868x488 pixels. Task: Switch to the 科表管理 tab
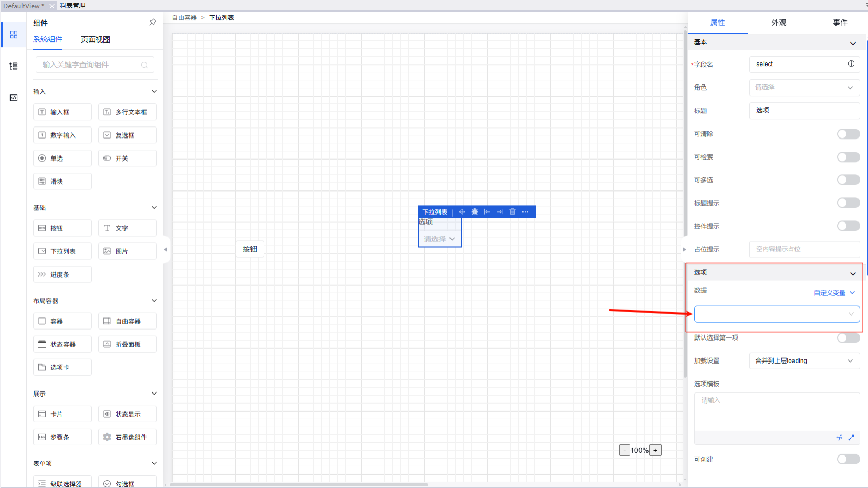click(x=72, y=6)
